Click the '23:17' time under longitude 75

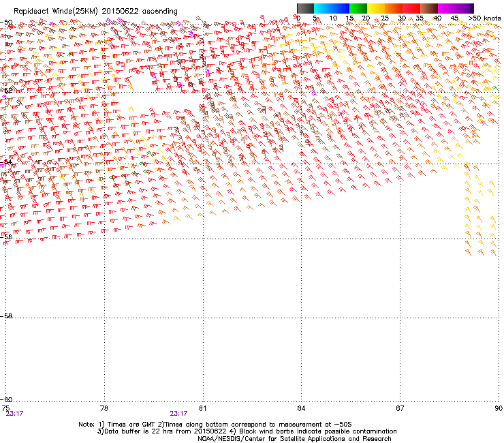[14, 414]
